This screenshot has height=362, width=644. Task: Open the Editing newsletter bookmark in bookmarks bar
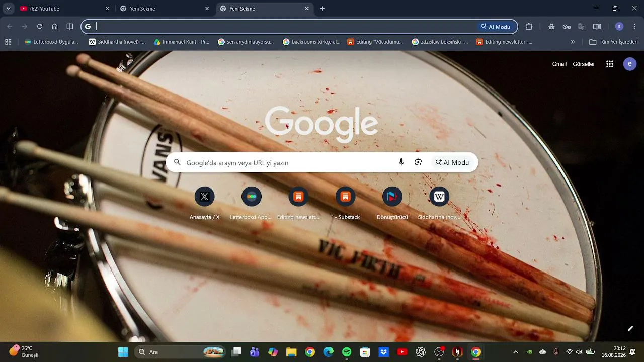(x=504, y=42)
